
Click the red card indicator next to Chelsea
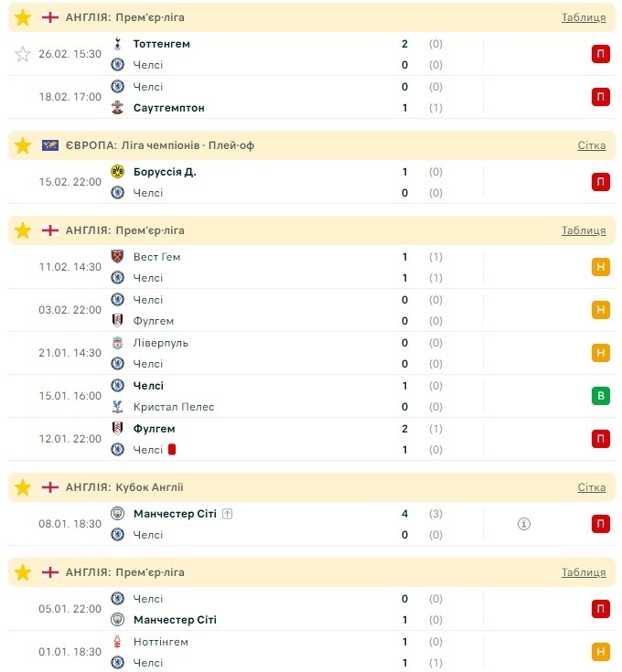172,450
